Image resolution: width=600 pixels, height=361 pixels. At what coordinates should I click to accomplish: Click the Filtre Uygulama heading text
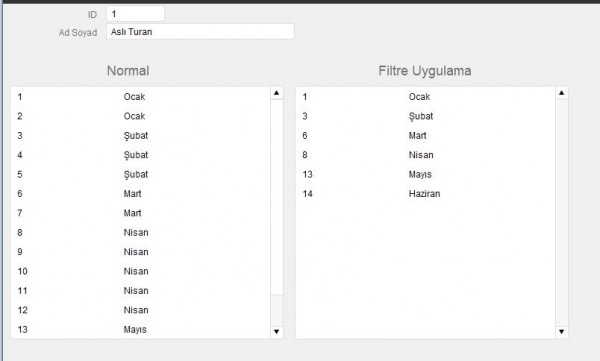click(425, 71)
